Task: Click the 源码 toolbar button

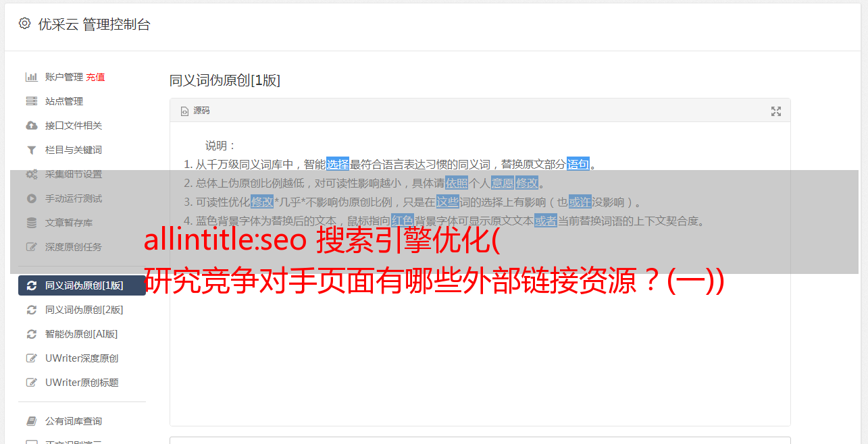Action: point(195,111)
